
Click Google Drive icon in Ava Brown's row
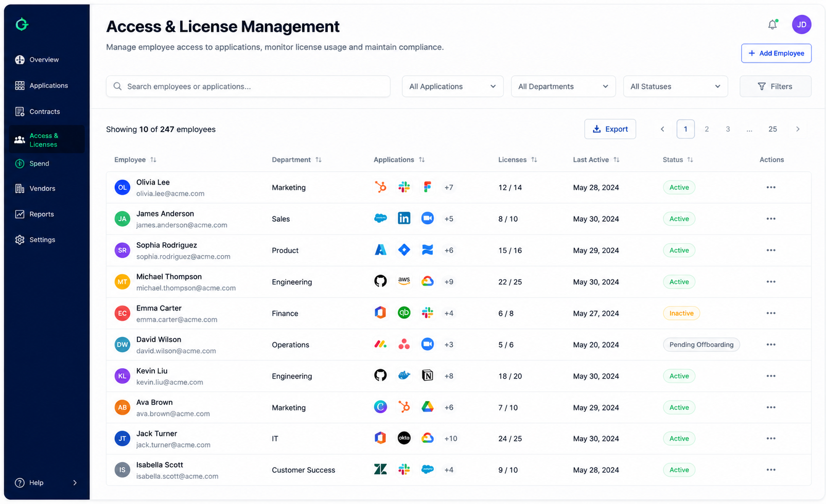point(427,407)
